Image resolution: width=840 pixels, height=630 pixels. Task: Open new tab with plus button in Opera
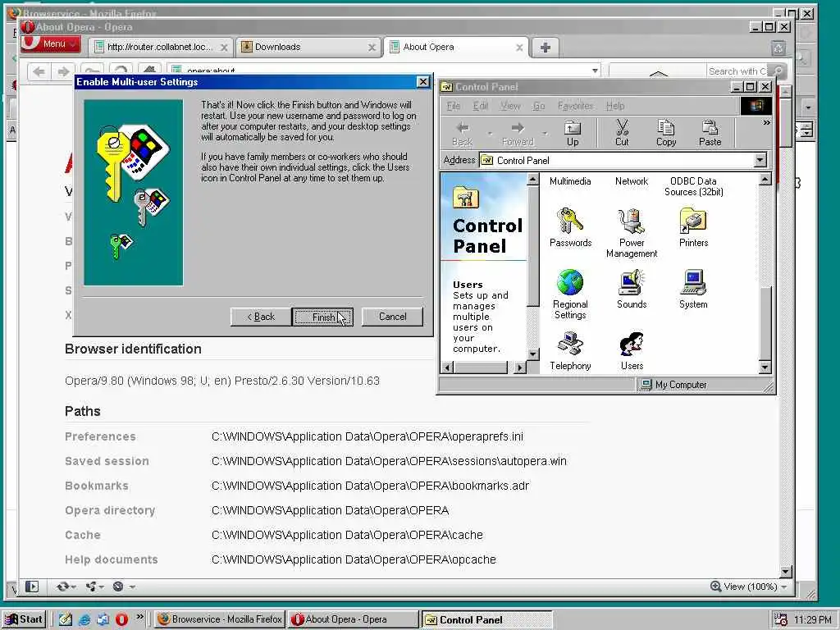click(546, 47)
